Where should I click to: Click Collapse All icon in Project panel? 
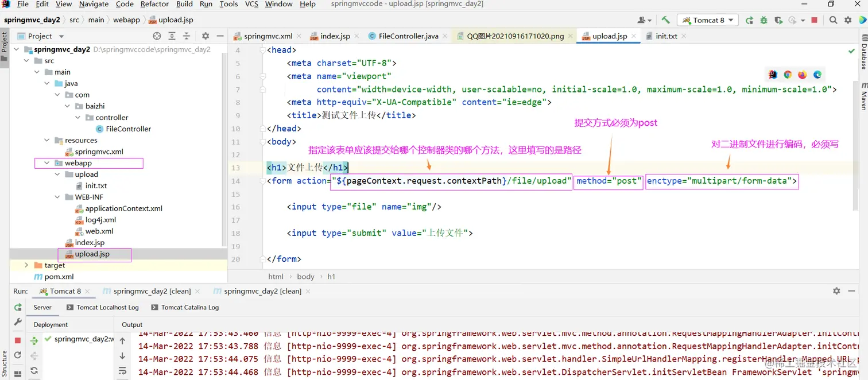187,36
